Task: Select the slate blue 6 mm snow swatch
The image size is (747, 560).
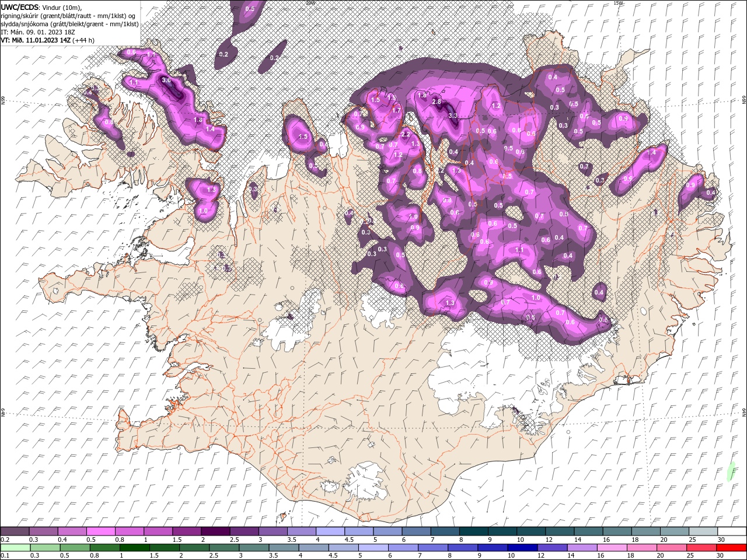Action: pos(417,531)
